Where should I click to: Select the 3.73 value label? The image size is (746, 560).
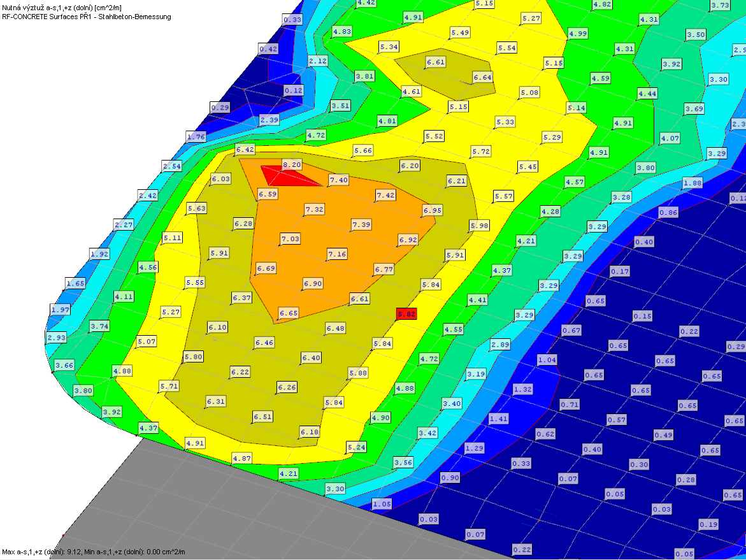tap(720, 5)
